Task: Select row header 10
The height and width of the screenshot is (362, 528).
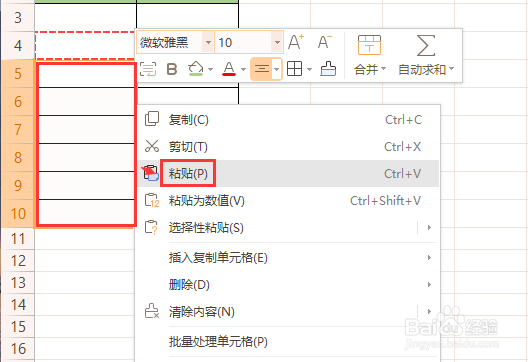Action: click(18, 213)
